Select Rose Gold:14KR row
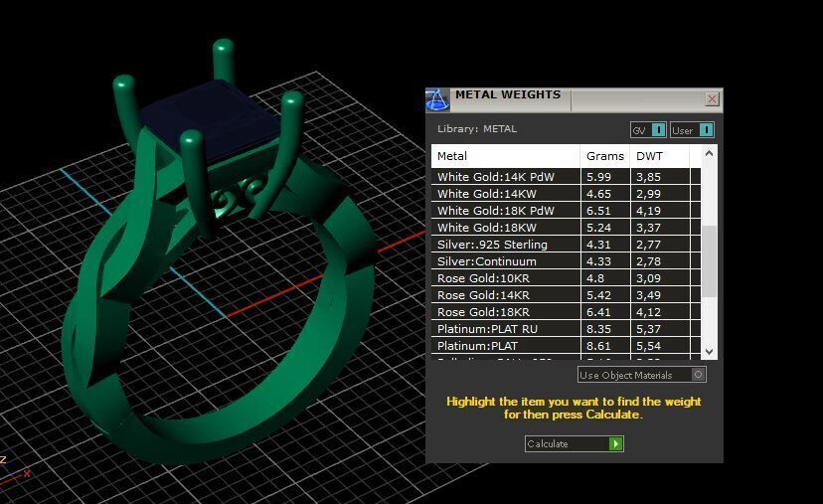Image resolution: width=823 pixels, height=504 pixels. [566, 295]
